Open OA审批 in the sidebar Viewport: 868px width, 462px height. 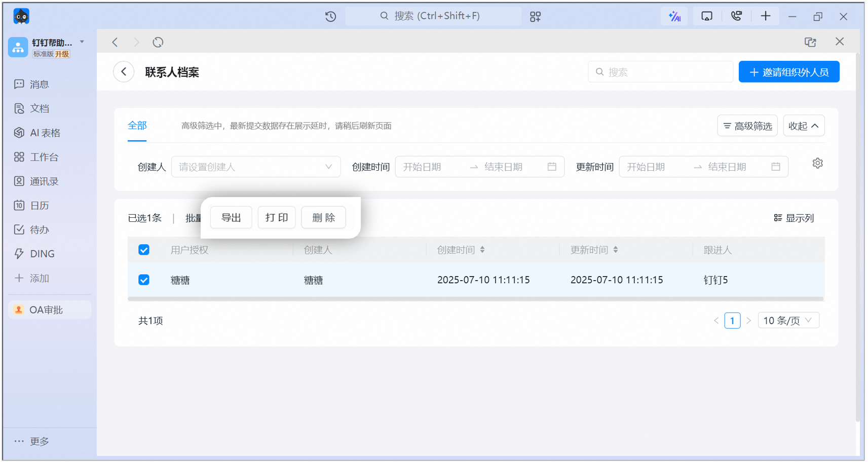pyautogui.click(x=50, y=310)
